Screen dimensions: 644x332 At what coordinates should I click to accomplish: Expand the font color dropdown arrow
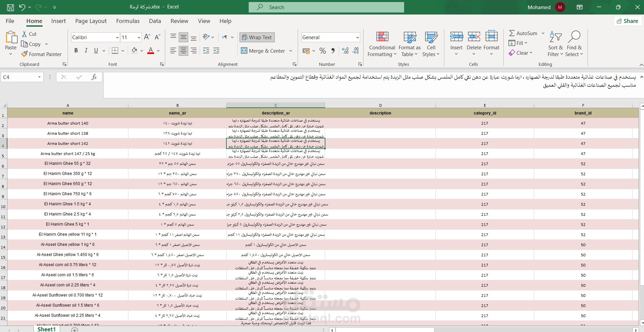coord(158,51)
